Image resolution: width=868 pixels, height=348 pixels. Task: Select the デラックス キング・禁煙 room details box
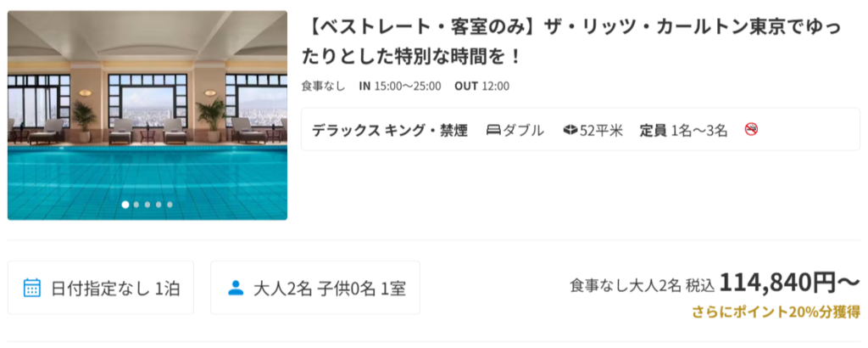tap(581, 130)
